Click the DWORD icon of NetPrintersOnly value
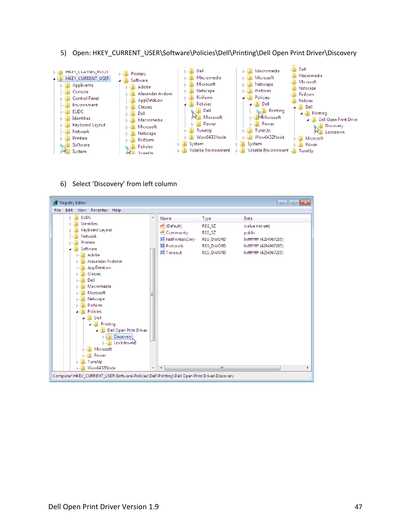411x532 pixels. (x=162, y=239)
